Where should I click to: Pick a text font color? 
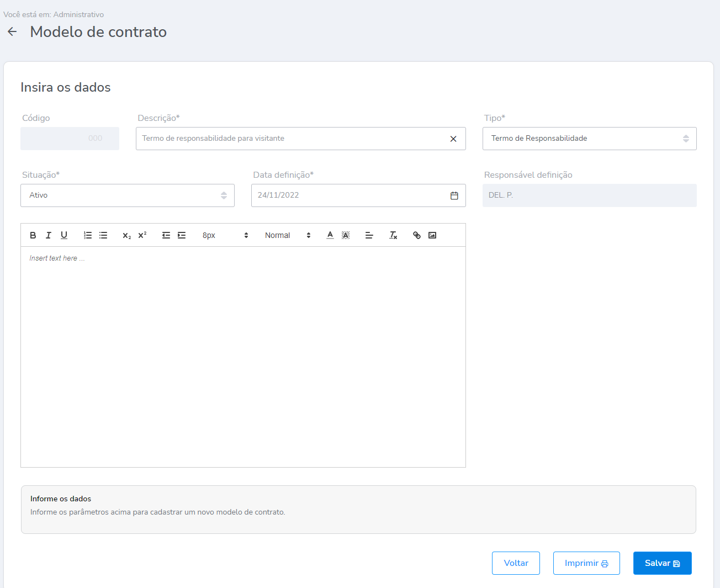(x=330, y=235)
